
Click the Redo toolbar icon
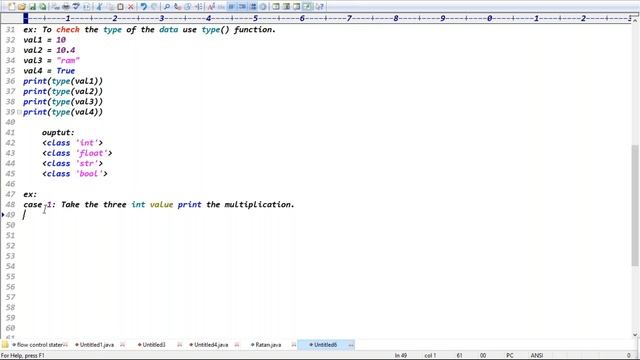(154, 7)
